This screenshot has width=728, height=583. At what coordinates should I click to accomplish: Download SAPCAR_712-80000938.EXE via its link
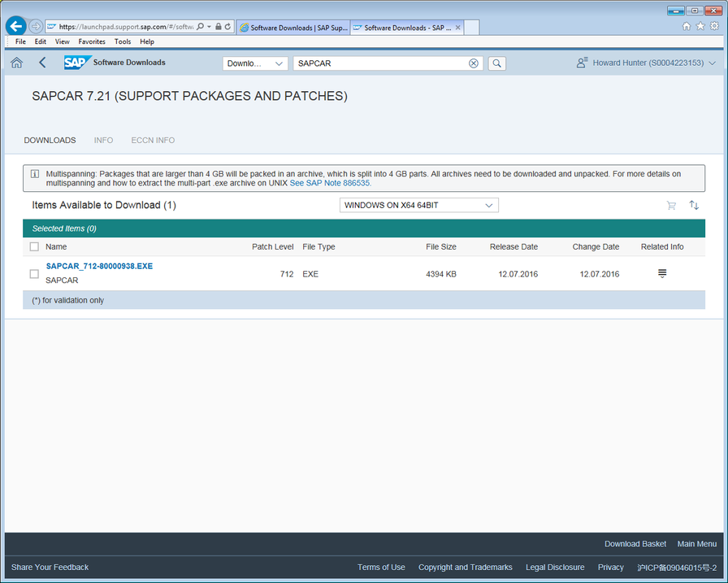pos(98,265)
